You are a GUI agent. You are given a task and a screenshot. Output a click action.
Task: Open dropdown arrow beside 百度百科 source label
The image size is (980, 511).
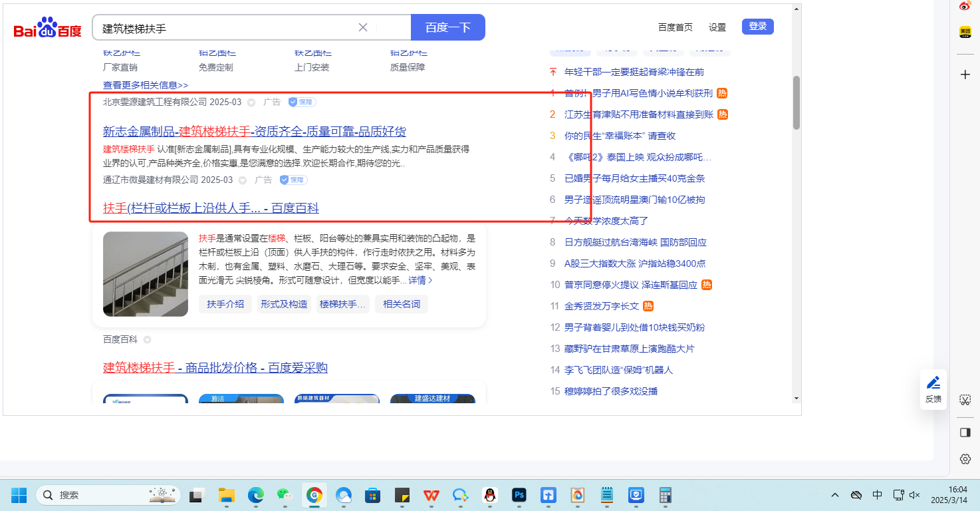[x=148, y=340]
